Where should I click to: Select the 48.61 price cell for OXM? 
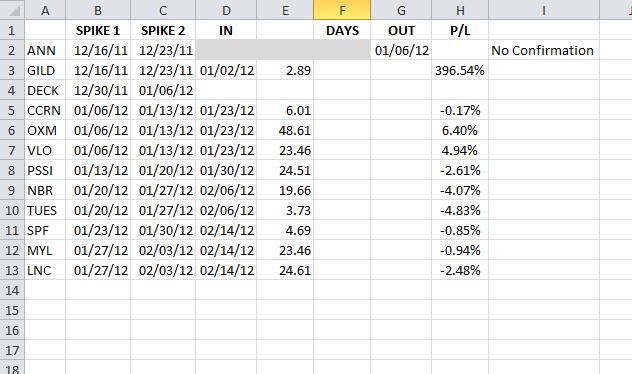[285, 130]
